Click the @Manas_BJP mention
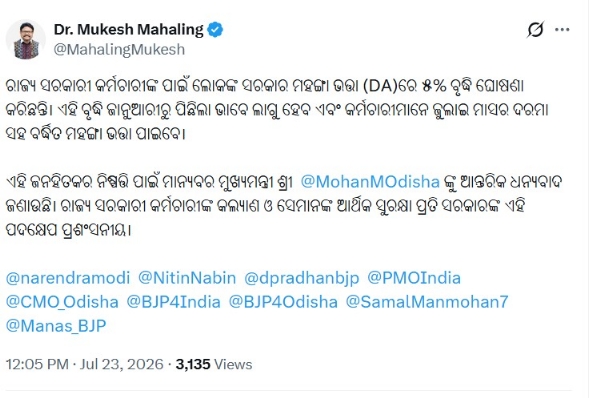600x398 pixels. coord(56,326)
